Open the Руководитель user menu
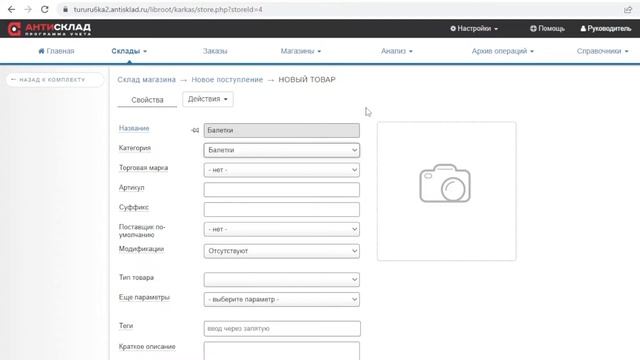Image resolution: width=640 pixels, height=360 pixels. (x=606, y=29)
